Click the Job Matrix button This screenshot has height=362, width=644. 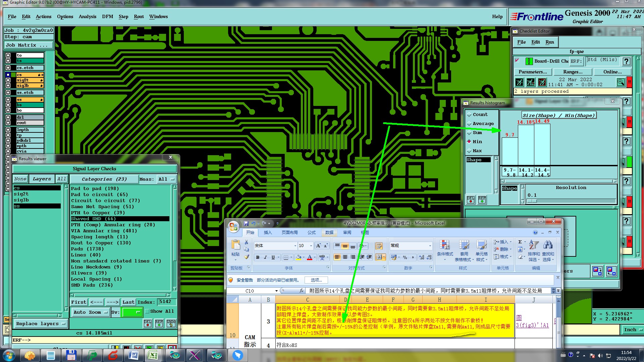point(29,45)
